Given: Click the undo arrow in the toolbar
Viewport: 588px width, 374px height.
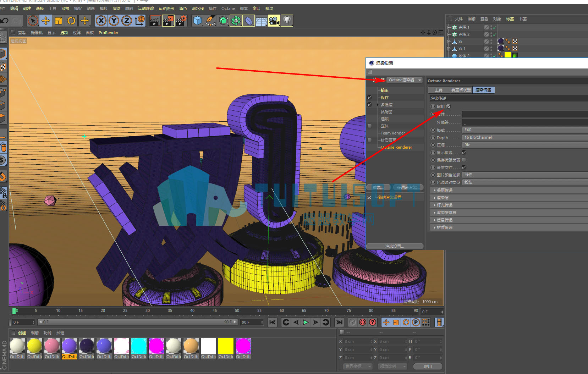Looking at the screenshot, I should 4,21.
